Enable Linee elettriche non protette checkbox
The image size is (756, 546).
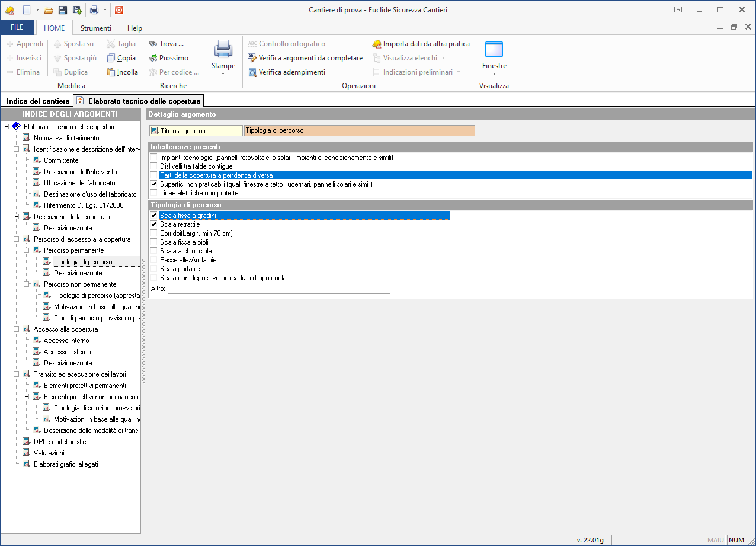[154, 193]
